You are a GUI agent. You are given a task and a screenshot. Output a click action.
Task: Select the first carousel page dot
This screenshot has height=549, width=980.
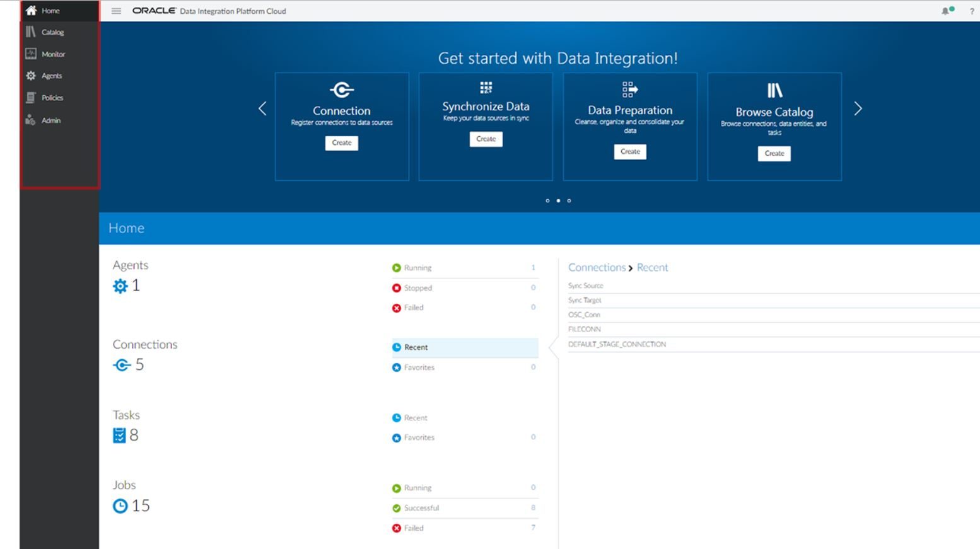tap(547, 201)
